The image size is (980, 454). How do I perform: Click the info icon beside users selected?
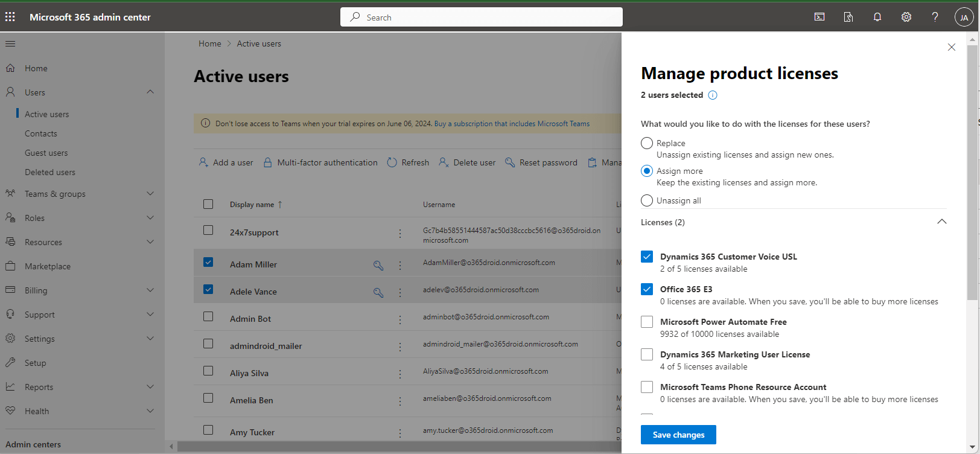[x=713, y=95]
